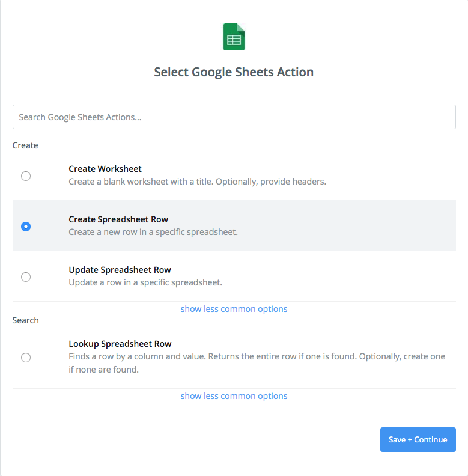Focus the Search Google Sheets Actions field
Screen dimensions: 468x476
(234, 117)
